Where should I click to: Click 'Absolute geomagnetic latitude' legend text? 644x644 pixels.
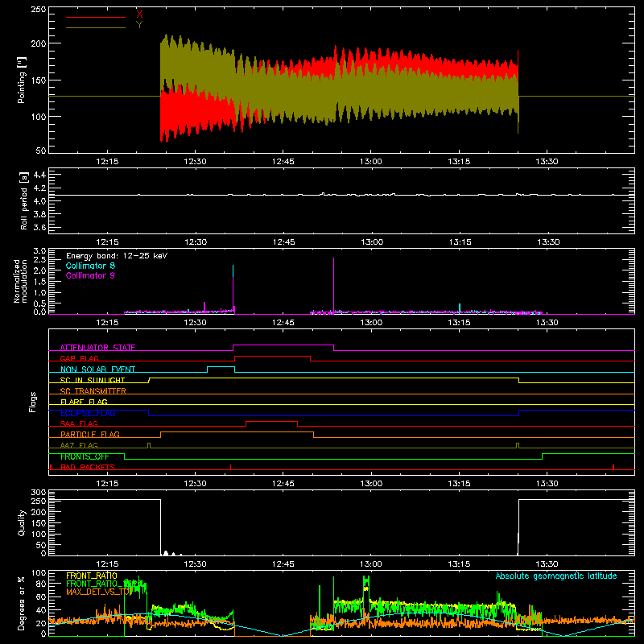556,576
